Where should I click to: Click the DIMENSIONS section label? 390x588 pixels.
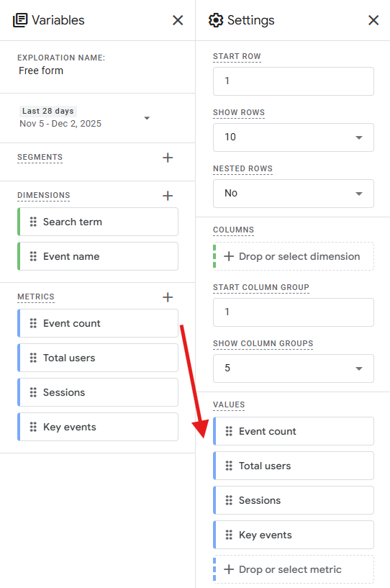(43, 195)
